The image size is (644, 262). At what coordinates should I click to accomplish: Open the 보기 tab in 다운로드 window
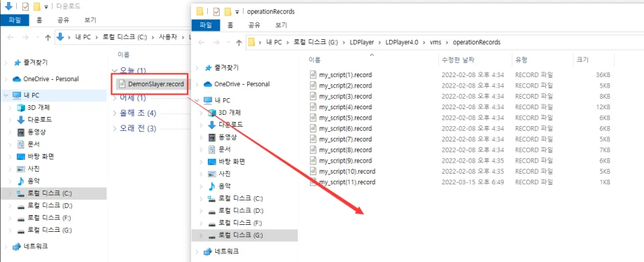pyautogui.click(x=90, y=20)
